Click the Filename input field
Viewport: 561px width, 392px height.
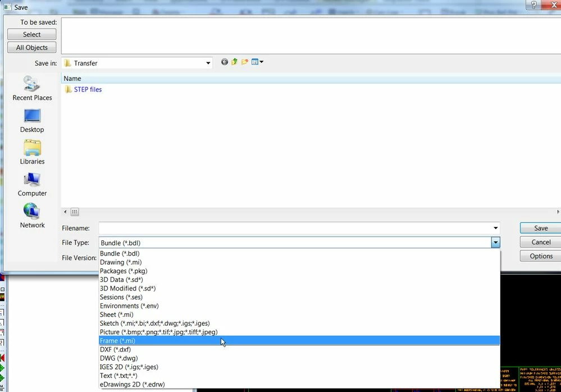(295, 228)
